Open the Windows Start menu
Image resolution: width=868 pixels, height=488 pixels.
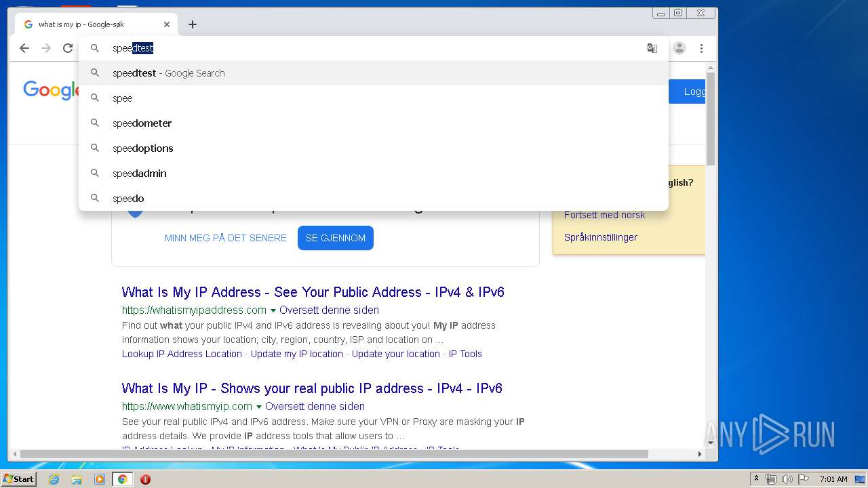point(18,479)
